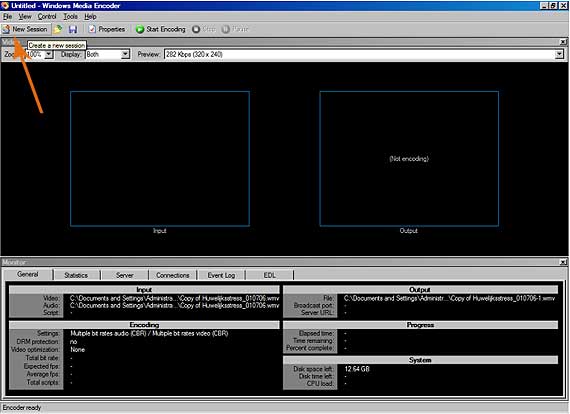Close the video panel with its X

click(563, 42)
